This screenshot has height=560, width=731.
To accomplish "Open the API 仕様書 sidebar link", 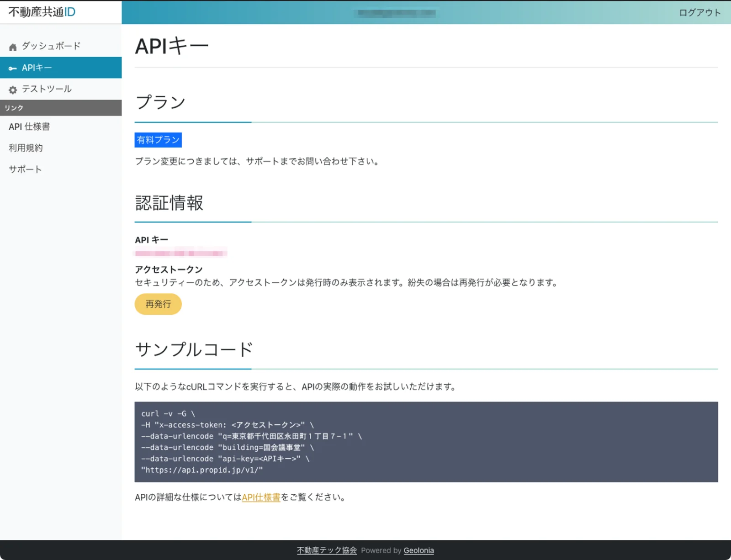I will 29,127.
